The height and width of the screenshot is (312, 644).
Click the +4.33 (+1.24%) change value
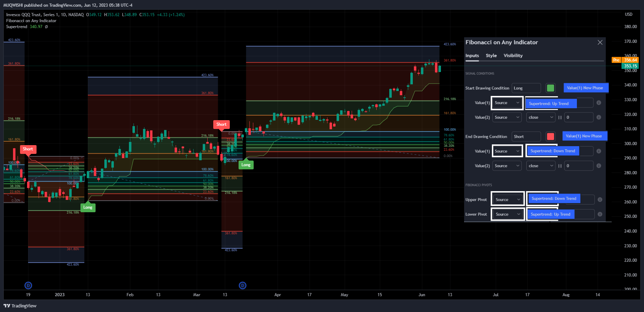(x=171, y=15)
